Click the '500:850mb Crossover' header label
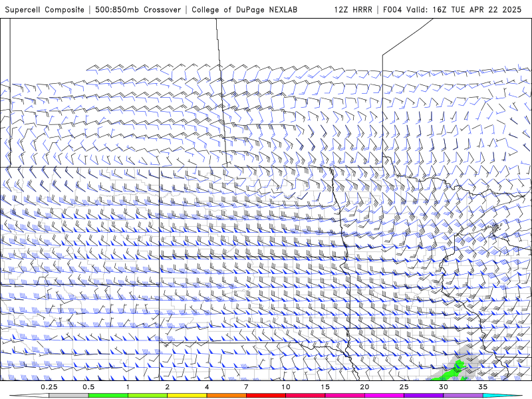Image resolution: width=532 pixels, height=399 pixels. coord(138,9)
